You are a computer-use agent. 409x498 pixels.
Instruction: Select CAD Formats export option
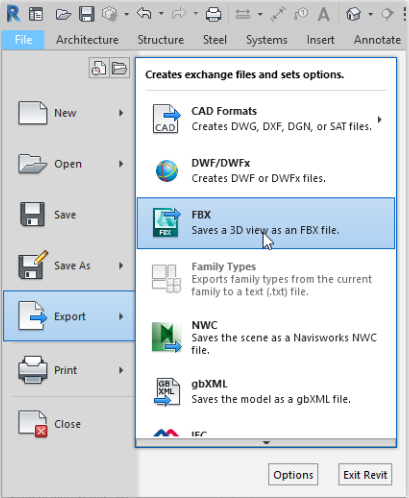[x=266, y=119]
